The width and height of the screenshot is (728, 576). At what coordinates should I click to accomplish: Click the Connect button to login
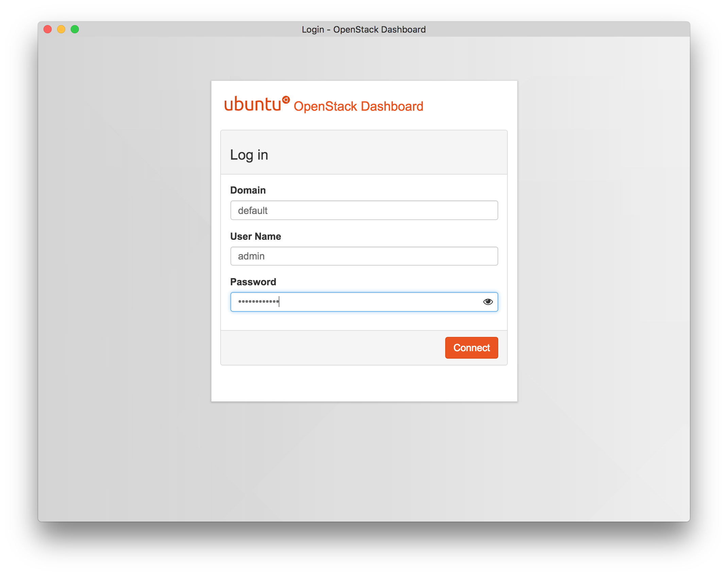pyautogui.click(x=471, y=347)
